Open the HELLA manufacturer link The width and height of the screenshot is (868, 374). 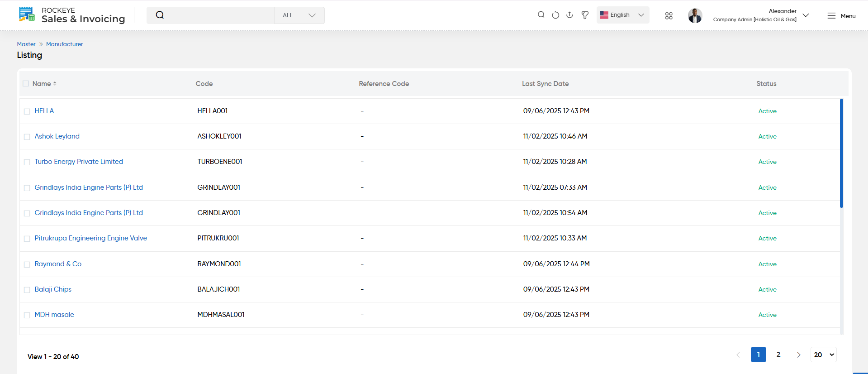point(44,111)
